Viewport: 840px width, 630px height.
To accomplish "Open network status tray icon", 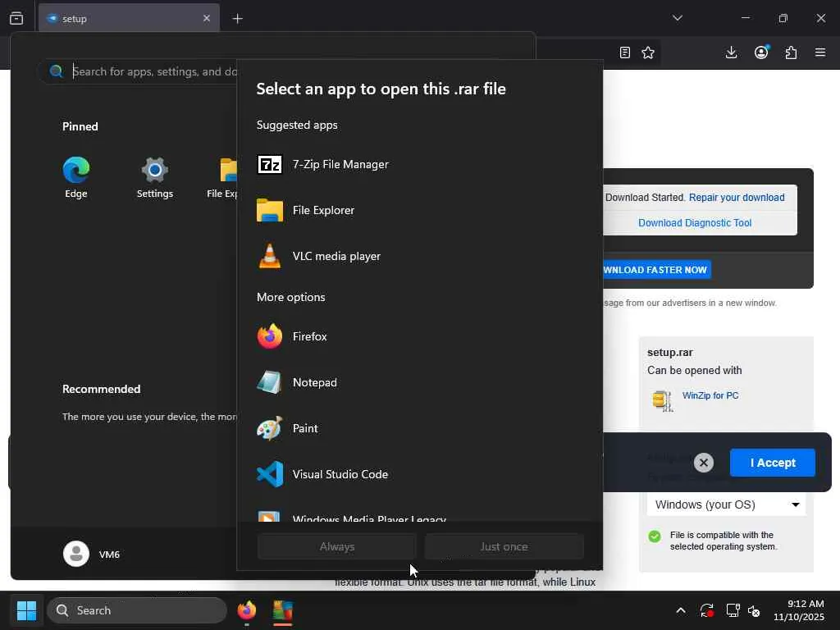I will 733,610.
